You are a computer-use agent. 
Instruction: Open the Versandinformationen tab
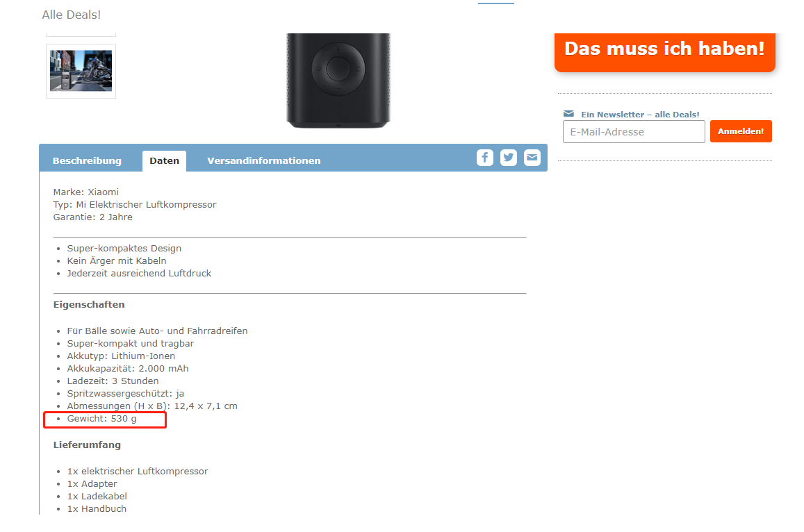(x=264, y=161)
